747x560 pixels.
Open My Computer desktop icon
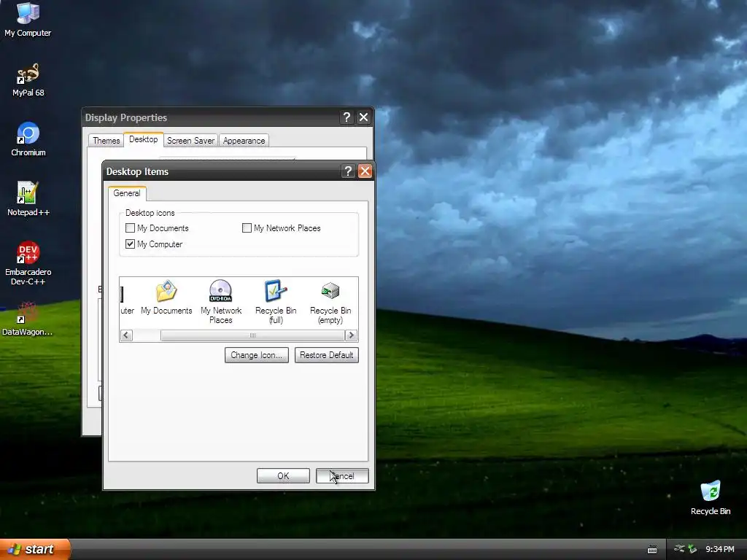[x=28, y=19]
